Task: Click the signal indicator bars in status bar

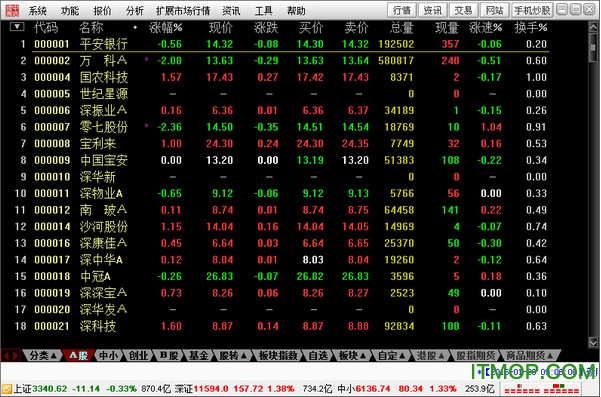Action: click(x=541, y=389)
